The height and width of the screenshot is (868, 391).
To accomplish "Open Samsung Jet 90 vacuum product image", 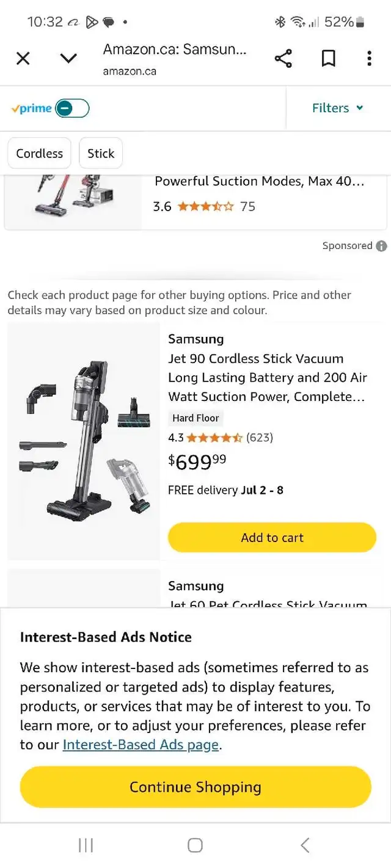I will pyautogui.click(x=84, y=441).
